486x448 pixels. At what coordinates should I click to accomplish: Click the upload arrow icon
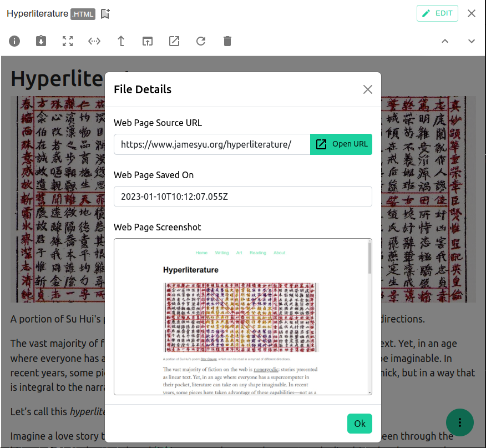[x=120, y=41]
